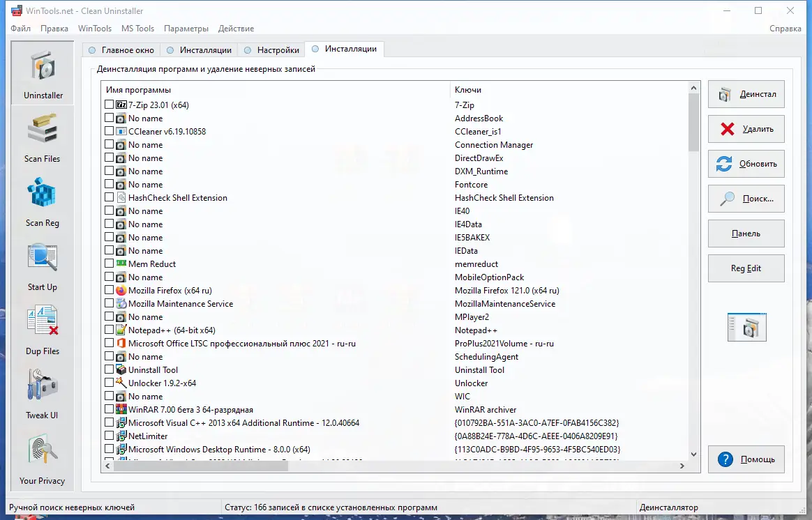Screen dimensions: 812x520
Task: Click the Microsoft Visual C++ 2013 icon
Action: click(121, 422)
